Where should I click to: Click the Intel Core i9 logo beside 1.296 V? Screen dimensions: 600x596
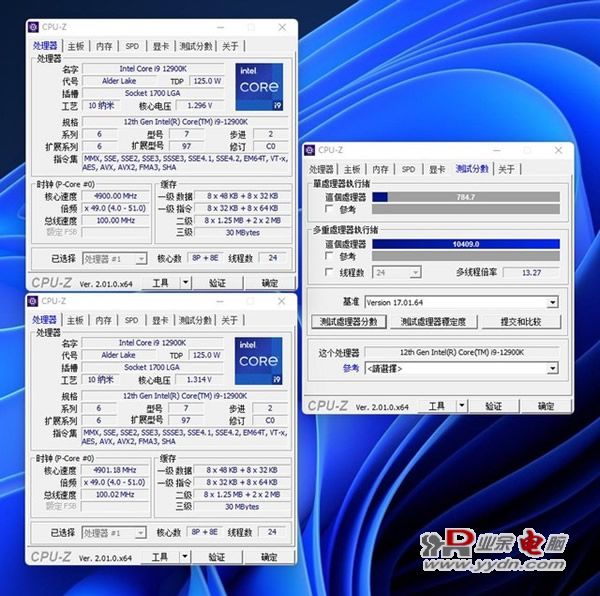coord(259,87)
